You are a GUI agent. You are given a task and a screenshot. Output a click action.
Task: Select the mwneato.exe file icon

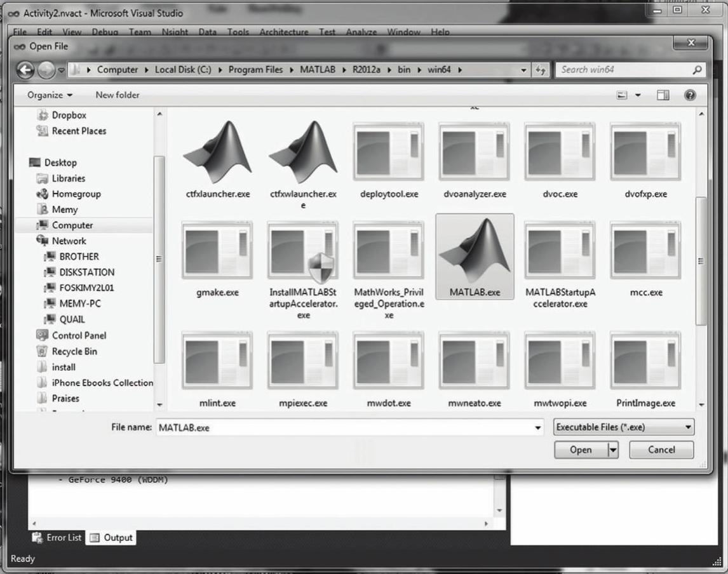474,361
